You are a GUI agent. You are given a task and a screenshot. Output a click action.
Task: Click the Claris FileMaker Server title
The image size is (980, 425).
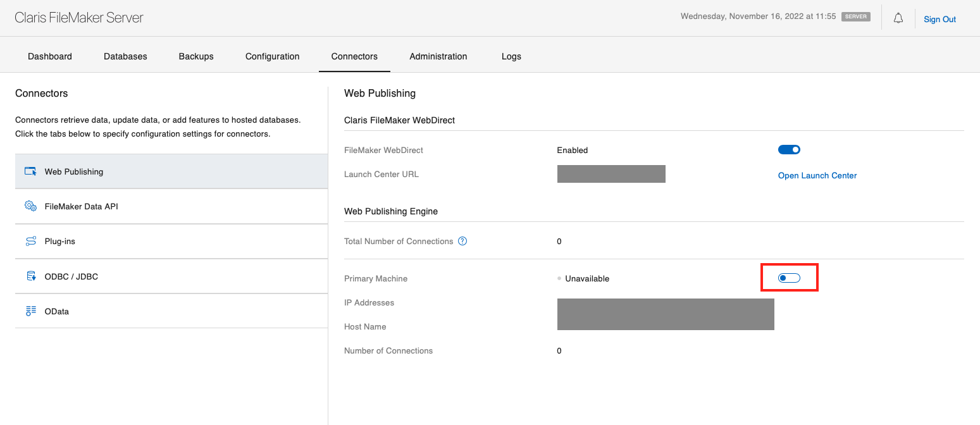point(79,18)
